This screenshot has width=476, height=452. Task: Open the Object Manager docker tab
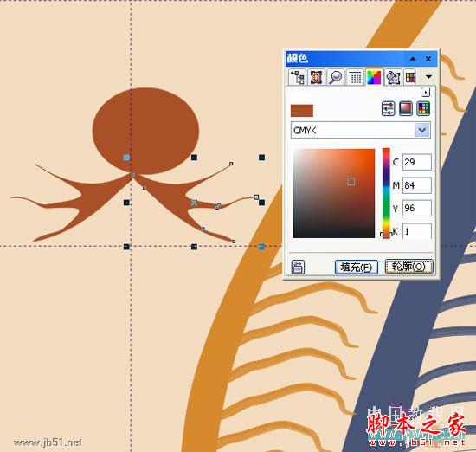(x=298, y=77)
